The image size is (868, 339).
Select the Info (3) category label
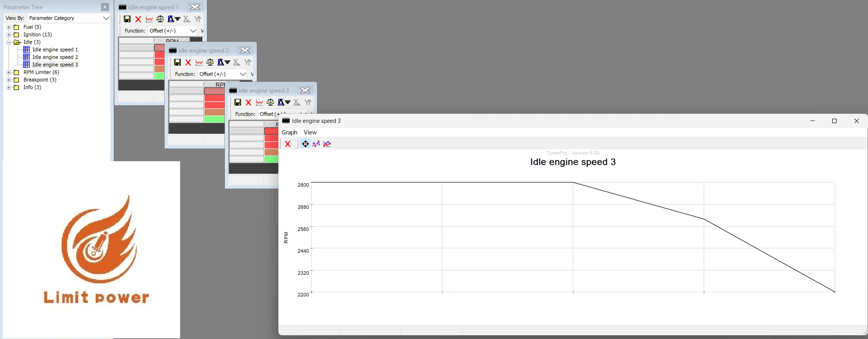point(32,87)
